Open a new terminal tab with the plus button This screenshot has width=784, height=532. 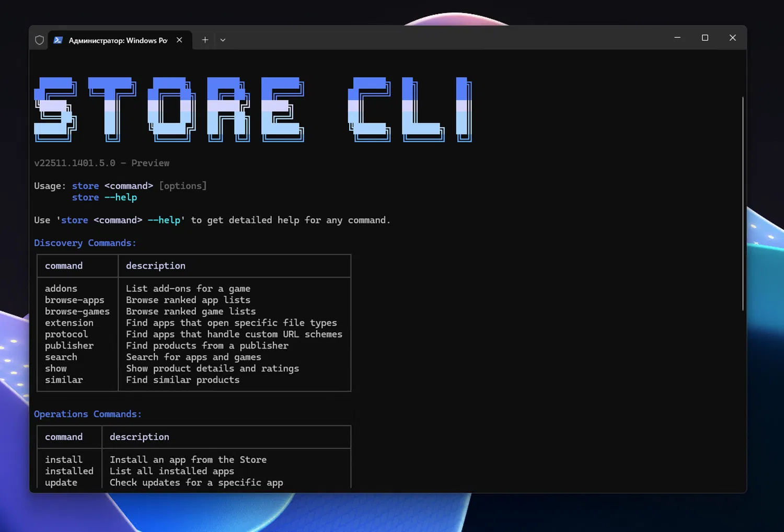[x=205, y=40]
